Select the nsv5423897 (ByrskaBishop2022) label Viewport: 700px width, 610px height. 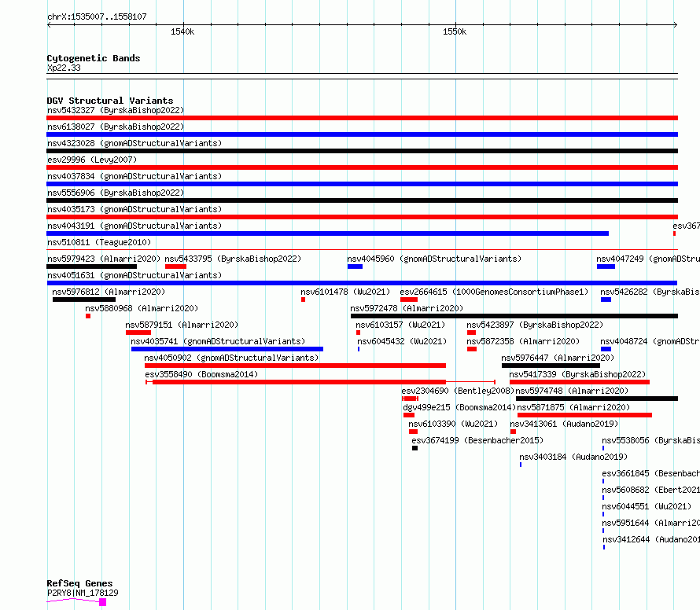coord(535,325)
